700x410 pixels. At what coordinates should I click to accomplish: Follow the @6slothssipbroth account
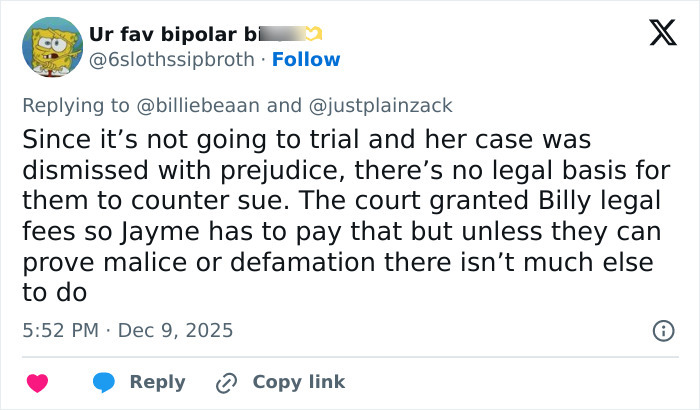pos(307,59)
